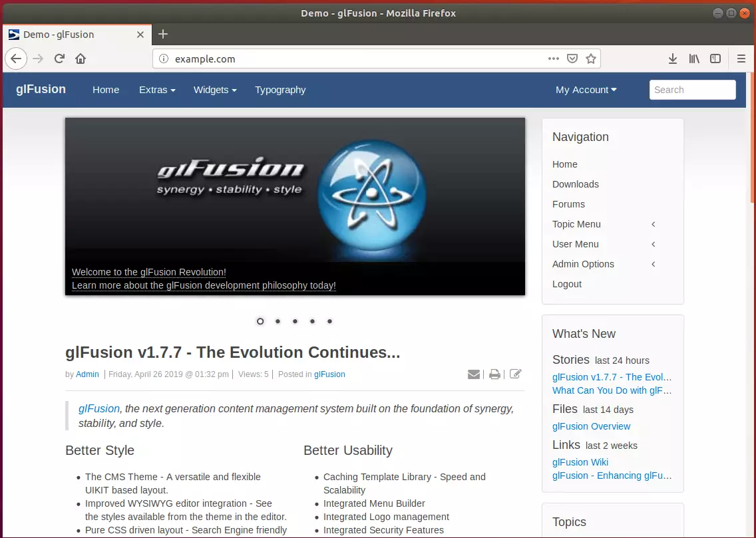This screenshot has width=756, height=538.
Task: Go back with the browser back arrow
Action: [x=16, y=59]
